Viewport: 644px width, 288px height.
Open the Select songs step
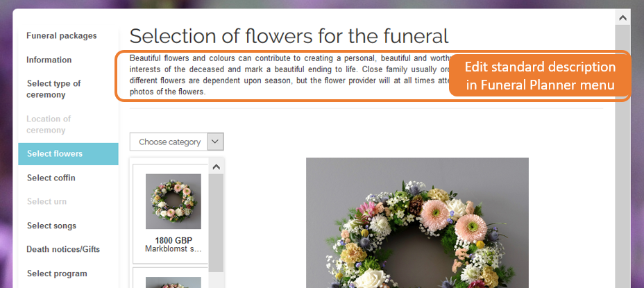tap(51, 226)
